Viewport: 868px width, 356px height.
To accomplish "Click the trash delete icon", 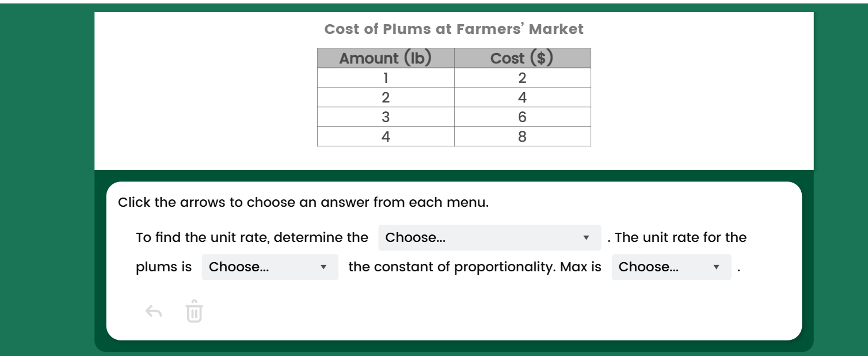I will [193, 313].
